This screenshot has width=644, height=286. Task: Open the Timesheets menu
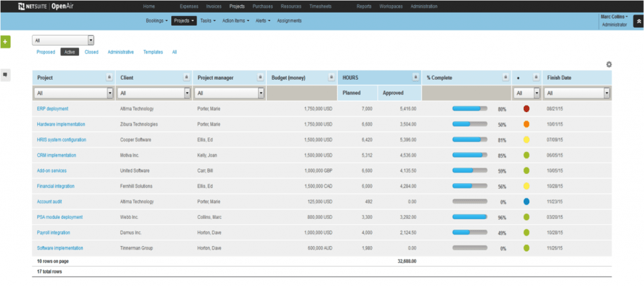(x=321, y=7)
